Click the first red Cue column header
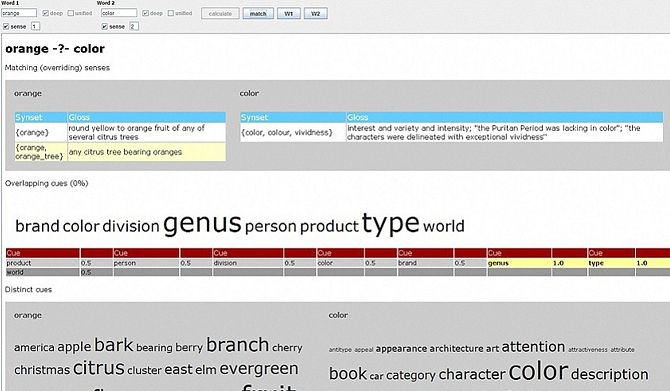Viewport: 670px width, 391px height. click(x=43, y=253)
